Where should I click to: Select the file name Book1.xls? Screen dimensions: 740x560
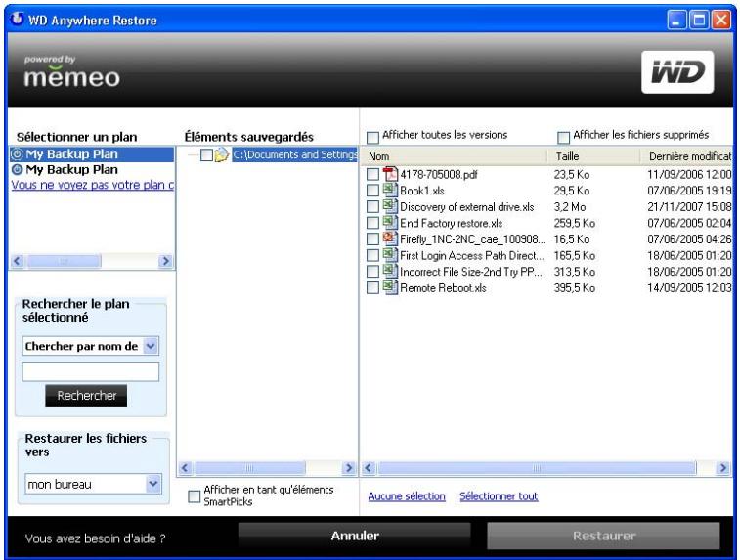coord(422,191)
